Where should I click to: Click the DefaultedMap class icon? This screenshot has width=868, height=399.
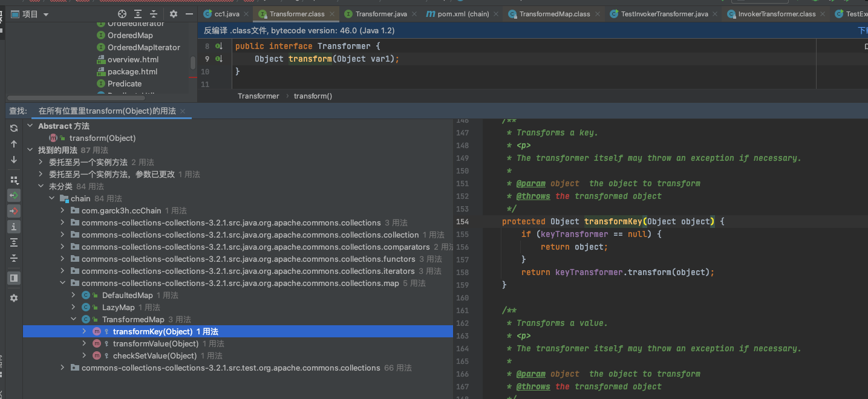pyautogui.click(x=86, y=295)
